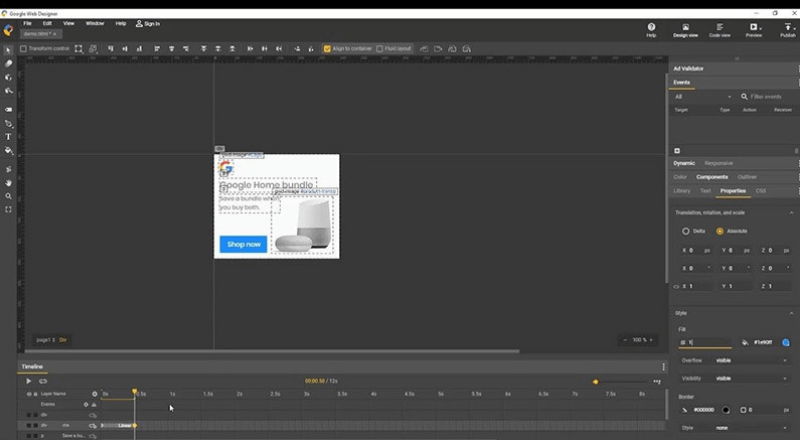Open the File menu
The width and height of the screenshot is (800, 440).
coord(28,23)
